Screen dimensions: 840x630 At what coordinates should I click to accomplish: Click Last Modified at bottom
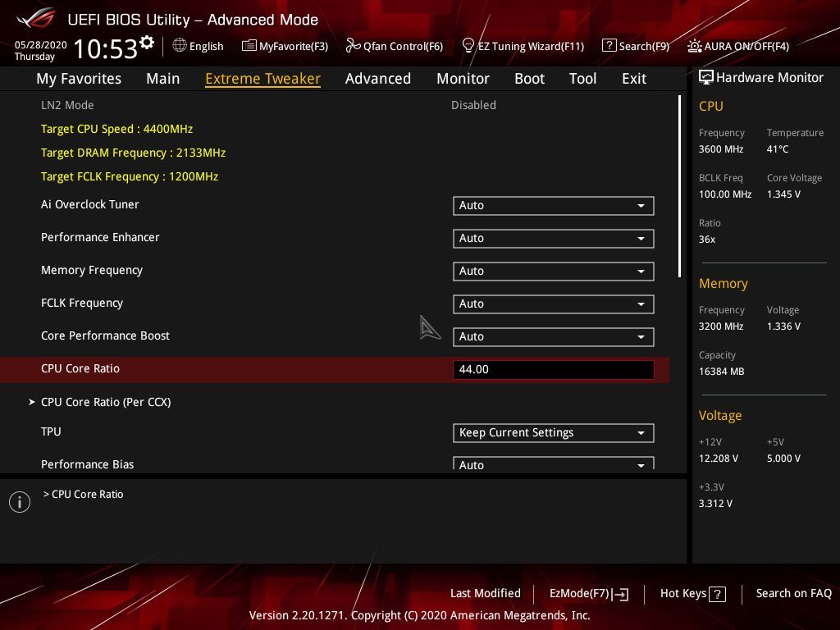tap(486, 593)
